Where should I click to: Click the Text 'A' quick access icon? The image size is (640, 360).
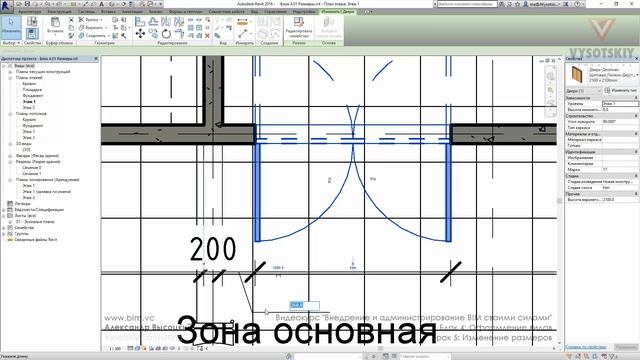click(102, 4)
